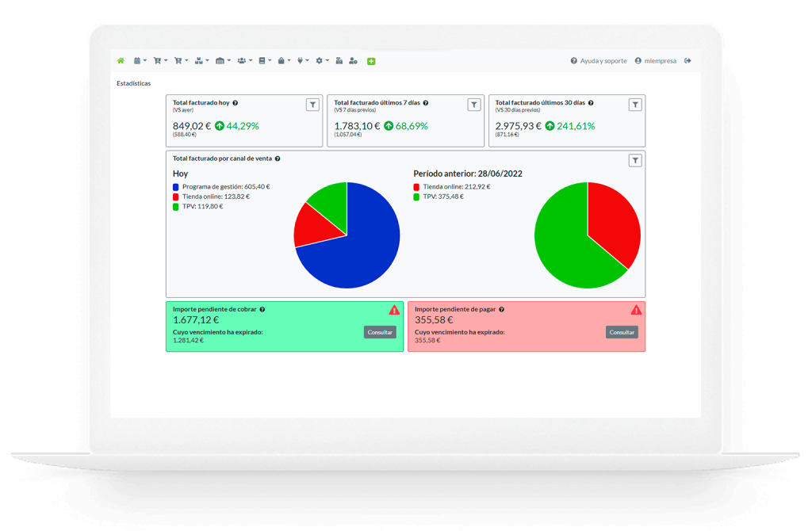Viewport: 812px width, 531px height.
Task: Open the users group dropdown menu
Action: point(244,61)
